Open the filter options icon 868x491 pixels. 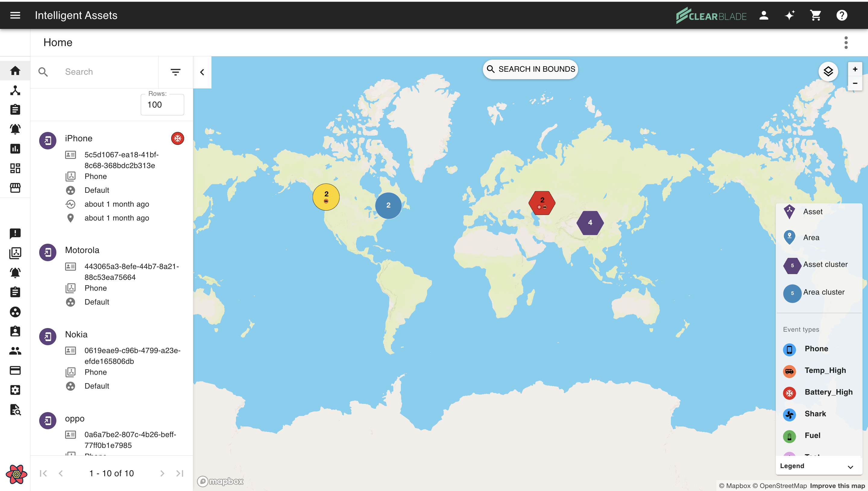click(175, 72)
